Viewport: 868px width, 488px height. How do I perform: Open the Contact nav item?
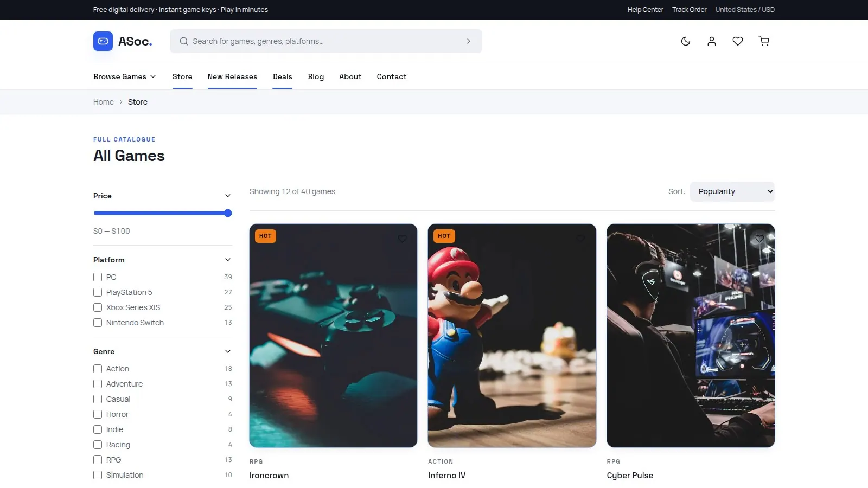392,76
